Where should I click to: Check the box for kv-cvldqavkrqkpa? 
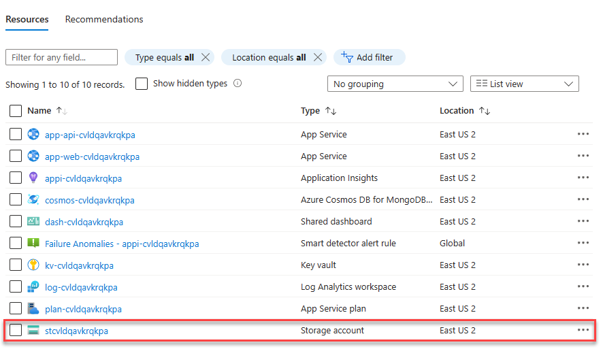click(x=16, y=265)
